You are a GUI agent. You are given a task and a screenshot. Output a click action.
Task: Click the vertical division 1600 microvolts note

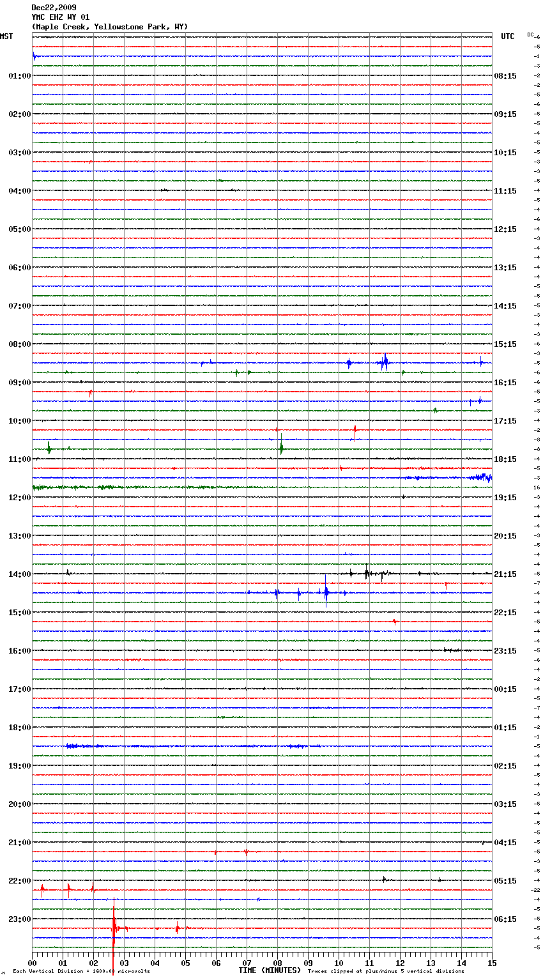point(81,972)
